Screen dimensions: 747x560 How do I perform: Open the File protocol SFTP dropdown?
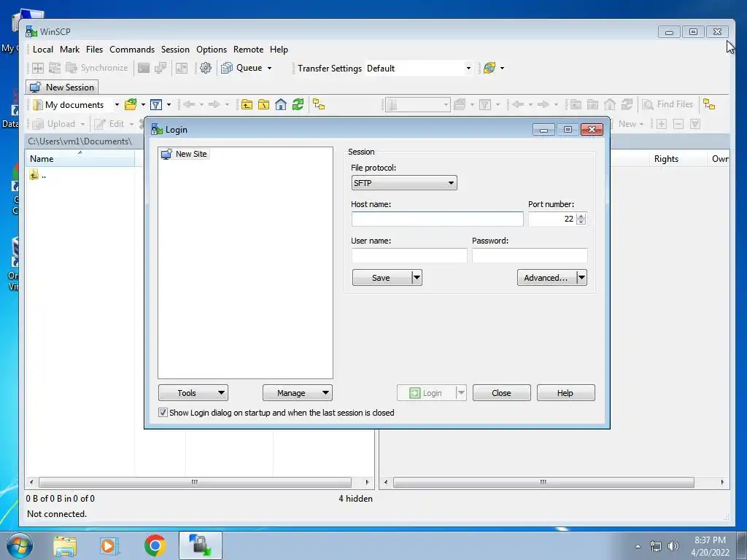tap(404, 183)
